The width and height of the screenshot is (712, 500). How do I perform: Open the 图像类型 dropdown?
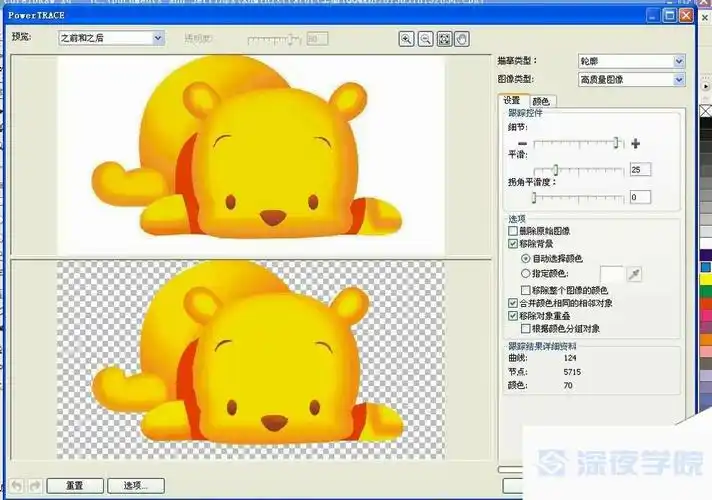coord(631,80)
